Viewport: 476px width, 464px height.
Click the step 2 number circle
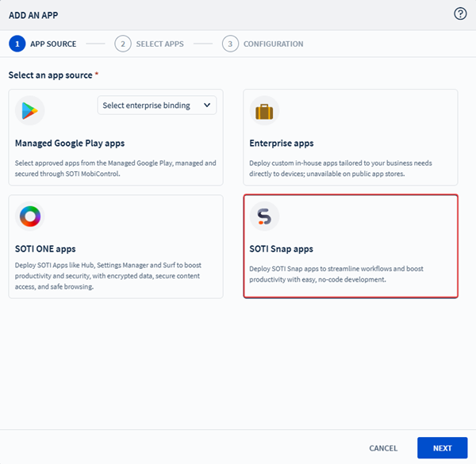122,44
